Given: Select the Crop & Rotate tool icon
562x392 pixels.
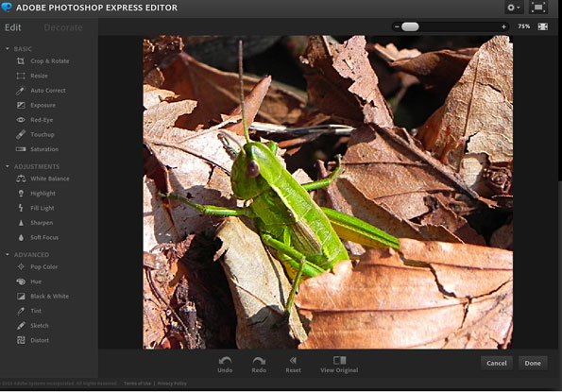Looking at the screenshot, I should (x=21, y=61).
